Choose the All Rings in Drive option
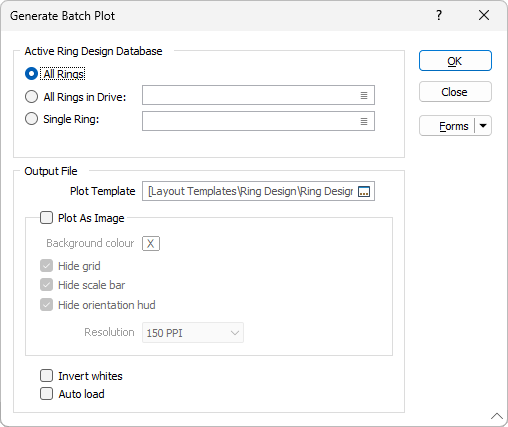This screenshot has width=508, height=427. click(x=31, y=97)
